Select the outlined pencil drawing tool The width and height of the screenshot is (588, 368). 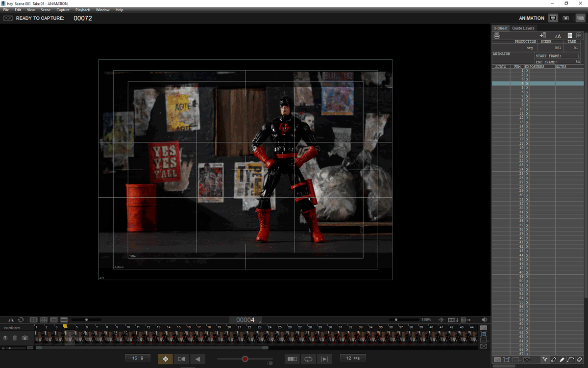pos(553,360)
